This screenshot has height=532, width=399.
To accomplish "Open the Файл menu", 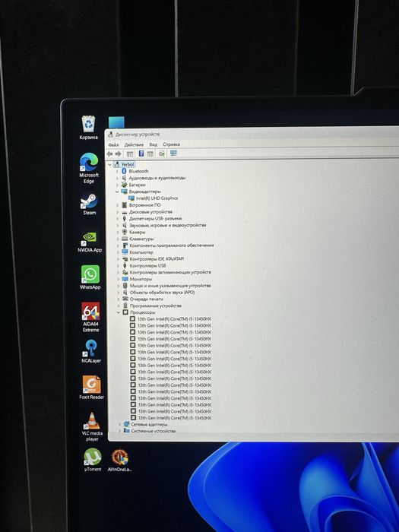I will [113, 144].
